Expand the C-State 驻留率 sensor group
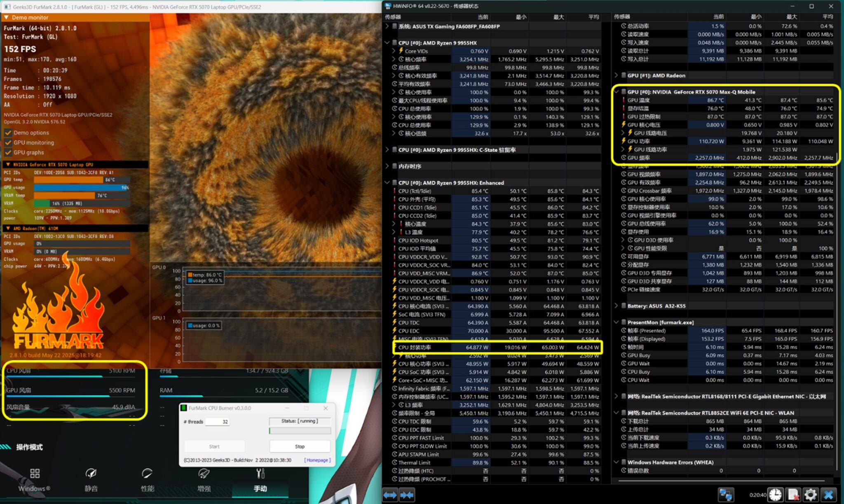Viewport: 844px width, 504px height. pyautogui.click(x=387, y=150)
